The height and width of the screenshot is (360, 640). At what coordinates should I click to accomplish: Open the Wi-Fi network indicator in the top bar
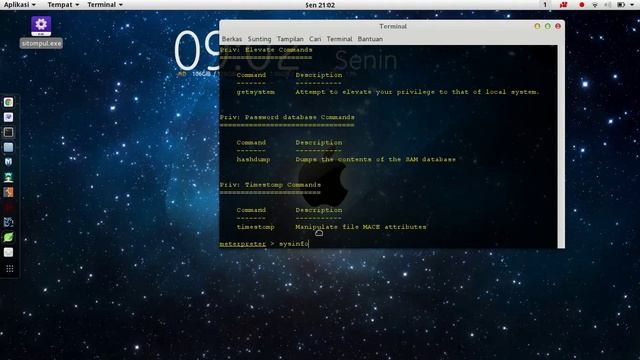[595, 5]
